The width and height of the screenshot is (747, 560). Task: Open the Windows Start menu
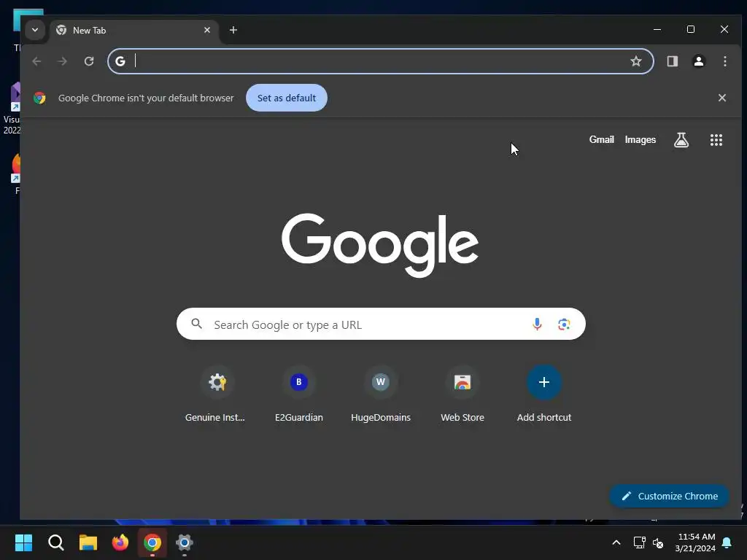(23, 542)
